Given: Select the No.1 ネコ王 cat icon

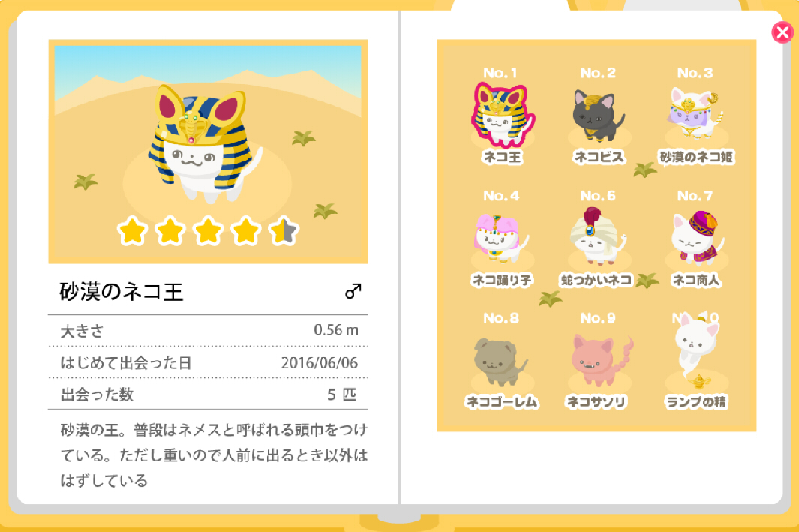Looking at the screenshot, I should [503, 115].
